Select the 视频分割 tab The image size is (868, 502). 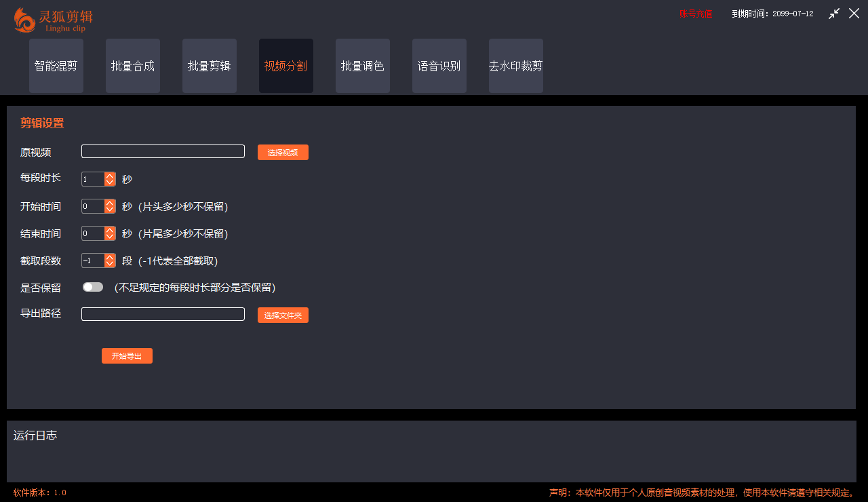tap(285, 66)
